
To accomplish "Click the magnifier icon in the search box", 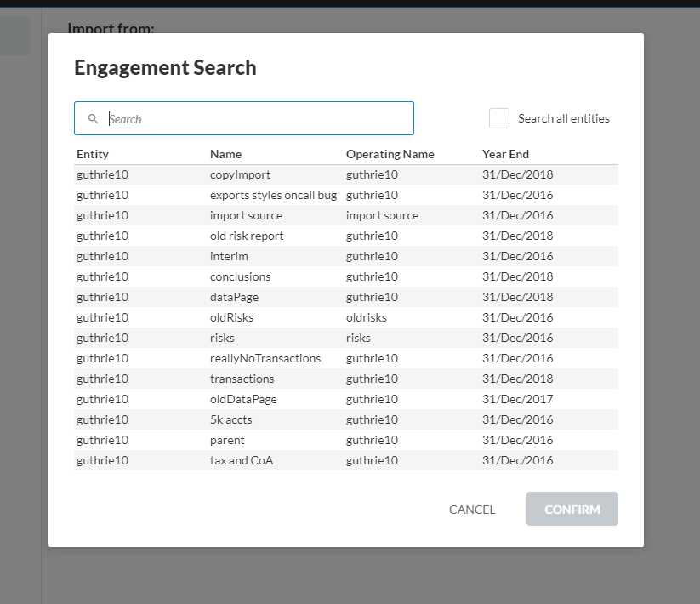I will pos(93,118).
